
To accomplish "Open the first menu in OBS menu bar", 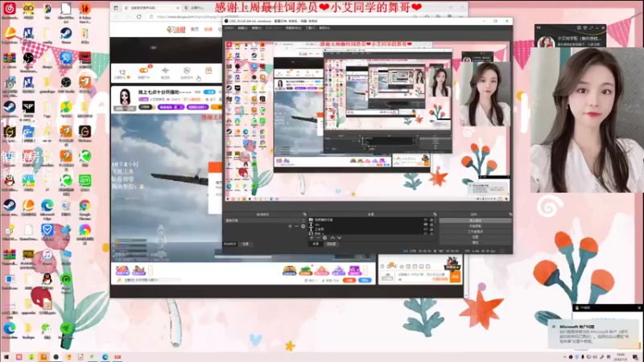I will pyautogui.click(x=229, y=28).
